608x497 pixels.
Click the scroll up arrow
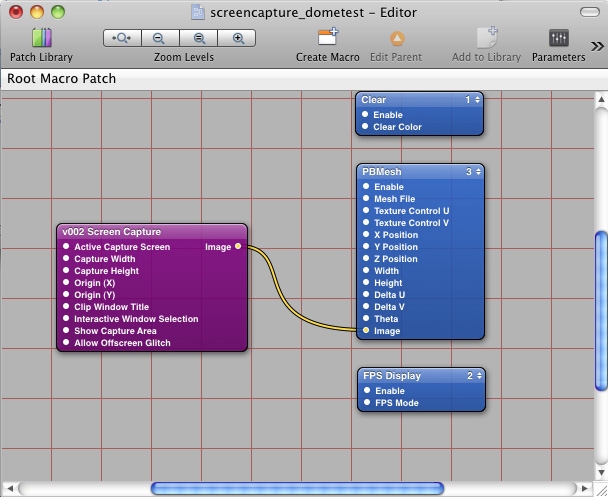click(x=601, y=99)
